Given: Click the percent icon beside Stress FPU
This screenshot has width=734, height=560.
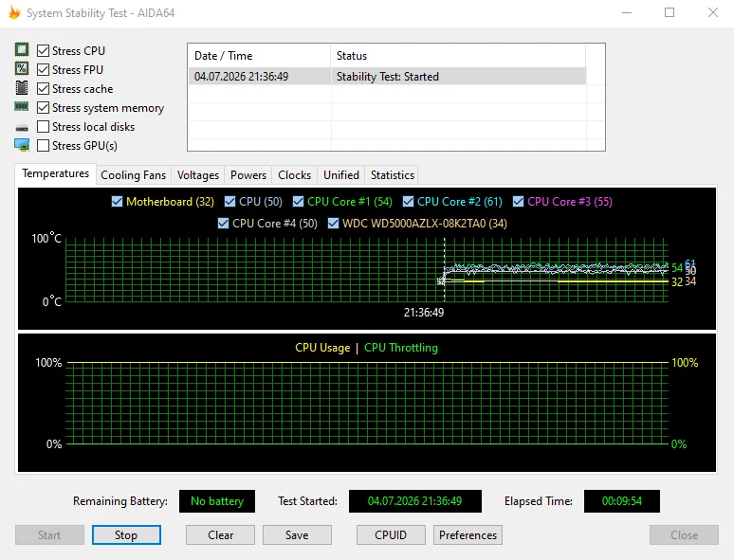Looking at the screenshot, I should [x=22, y=68].
